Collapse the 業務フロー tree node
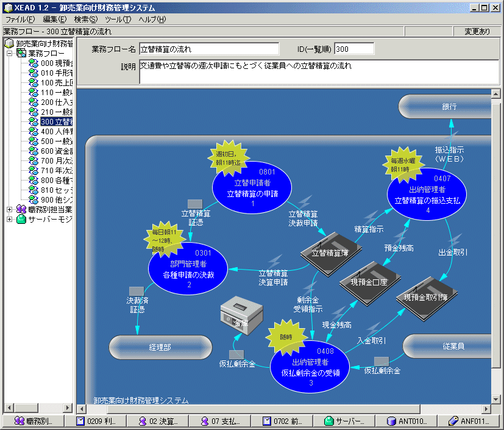Image resolution: width=504 pixels, height=430 pixels. [x=10, y=54]
